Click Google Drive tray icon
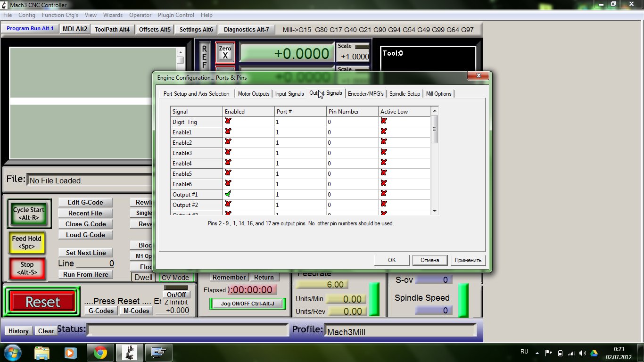The width and height of the screenshot is (644, 362). tap(594, 353)
